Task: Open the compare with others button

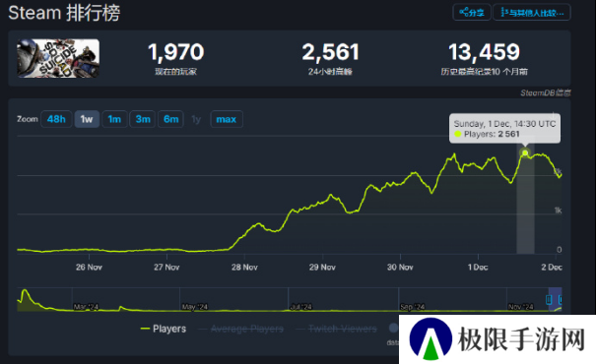Action: tap(532, 13)
